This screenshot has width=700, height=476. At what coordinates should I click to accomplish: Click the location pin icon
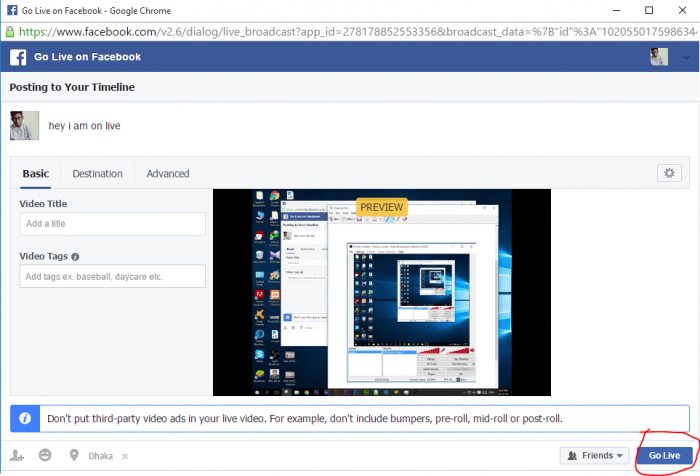[74, 455]
